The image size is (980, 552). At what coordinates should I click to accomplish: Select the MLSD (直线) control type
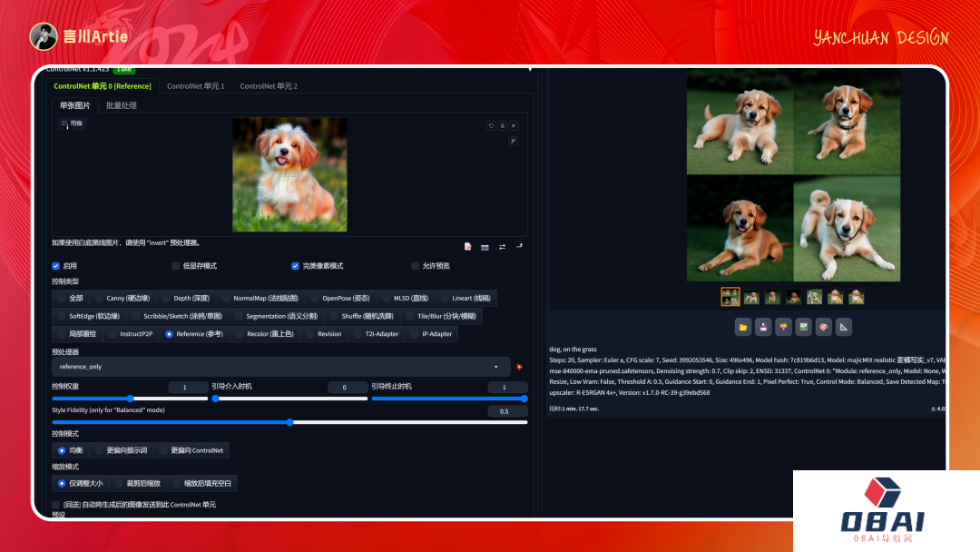(x=405, y=298)
